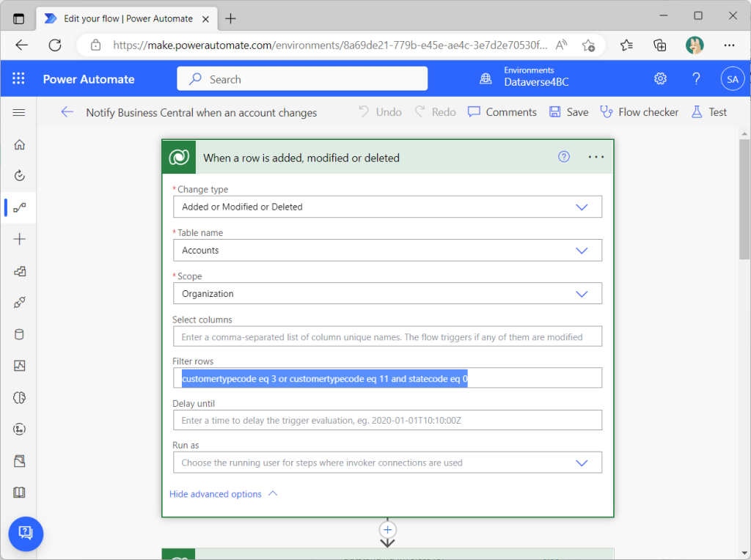This screenshot has height=560, width=751.
Task: Open the app launcher waffle icon
Action: point(19,79)
